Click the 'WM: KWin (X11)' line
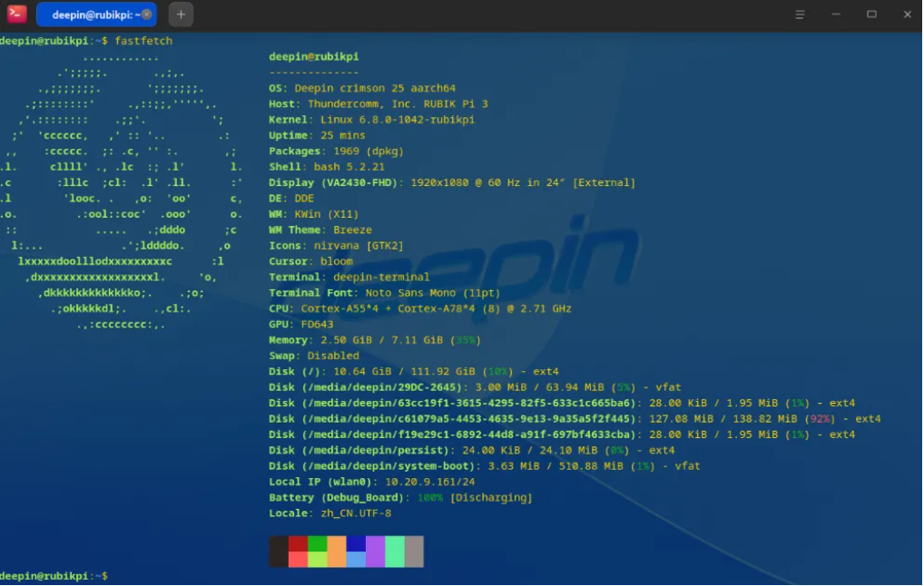The image size is (924, 586). point(313,214)
